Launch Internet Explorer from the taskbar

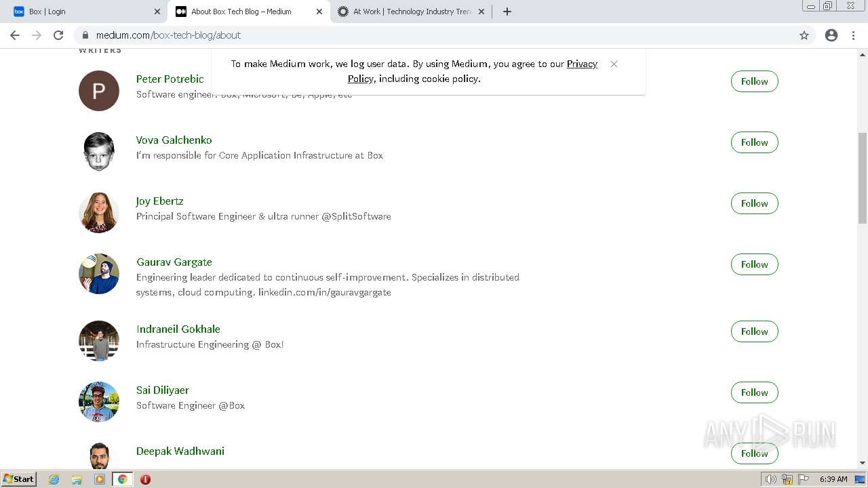point(54,479)
